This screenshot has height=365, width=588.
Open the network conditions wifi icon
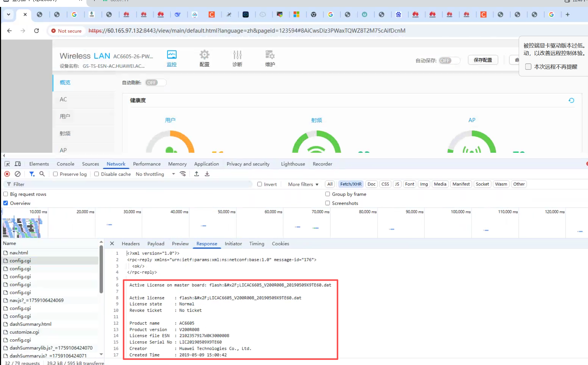[183, 174]
